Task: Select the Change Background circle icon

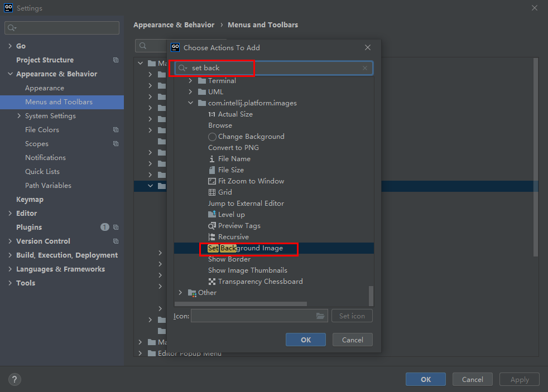Action: pyautogui.click(x=212, y=137)
